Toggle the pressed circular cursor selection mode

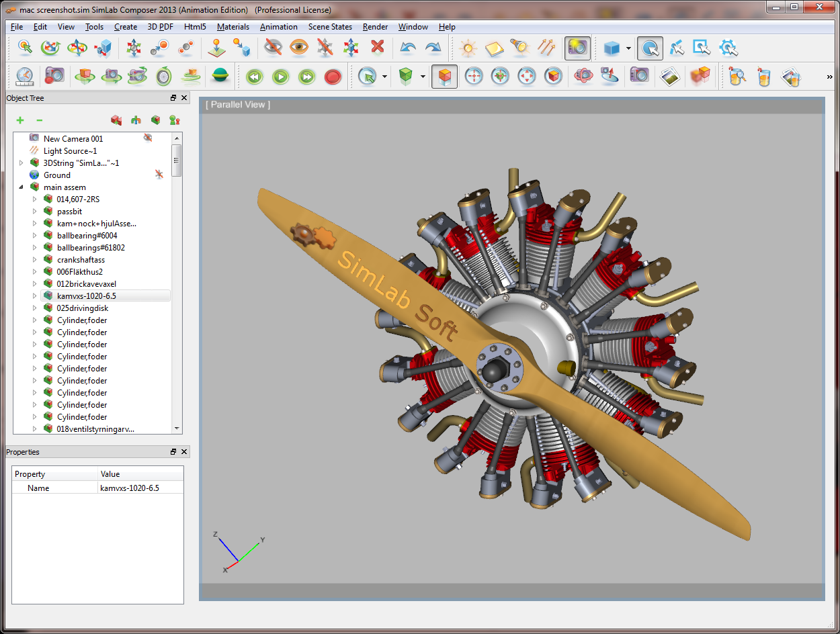pyautogui.click(x=650, y=48)
